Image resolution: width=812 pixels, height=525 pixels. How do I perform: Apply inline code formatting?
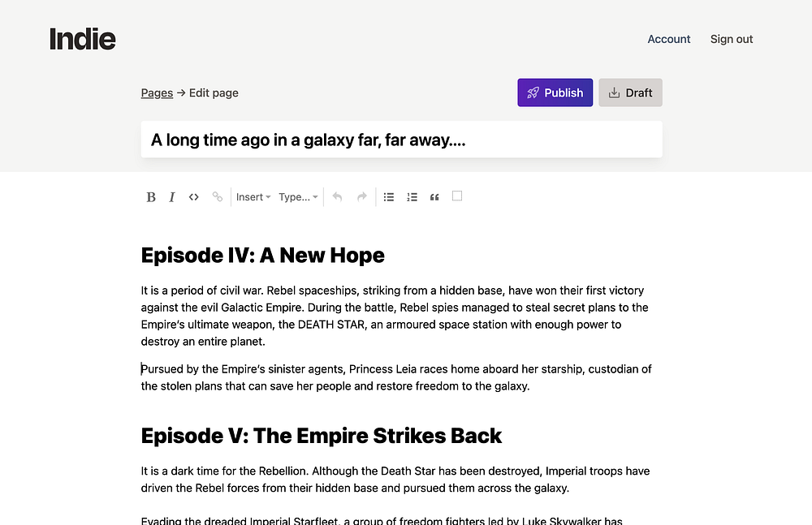tap(194, 196)
